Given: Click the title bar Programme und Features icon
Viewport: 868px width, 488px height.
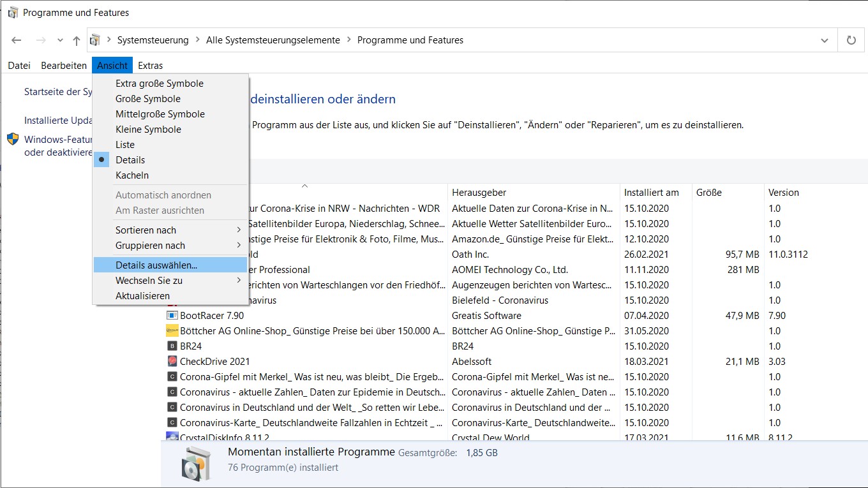Looking at the screenshot, I should click(x=13, y=12).
